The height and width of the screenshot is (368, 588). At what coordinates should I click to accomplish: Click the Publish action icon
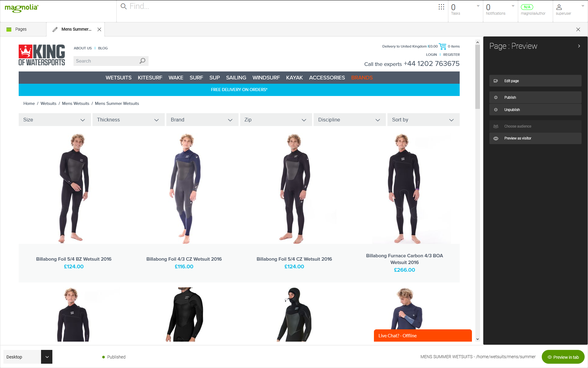coord(496,97)
